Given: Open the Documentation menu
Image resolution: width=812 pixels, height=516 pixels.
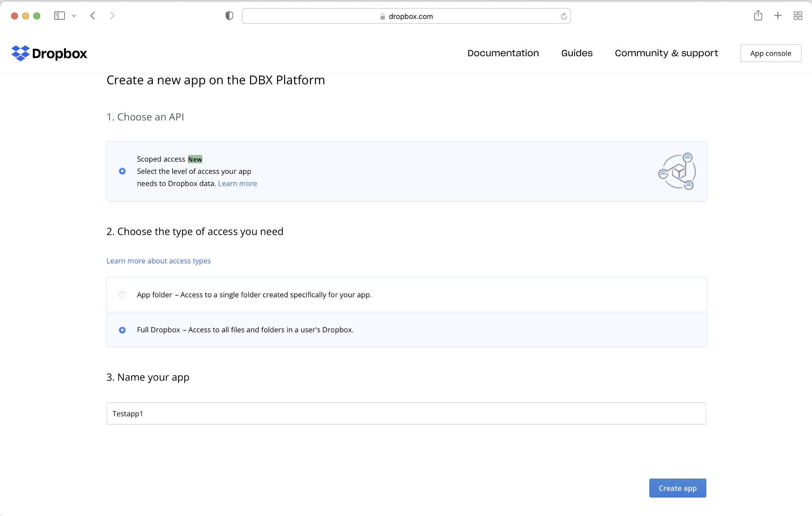Looking at the screenshot, I should pos(503,53).
